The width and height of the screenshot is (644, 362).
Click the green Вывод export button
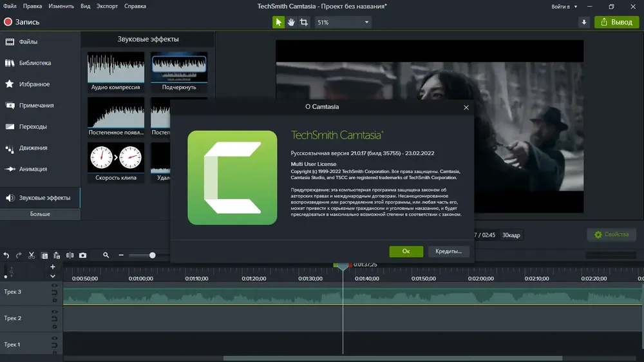pos(616,22)
